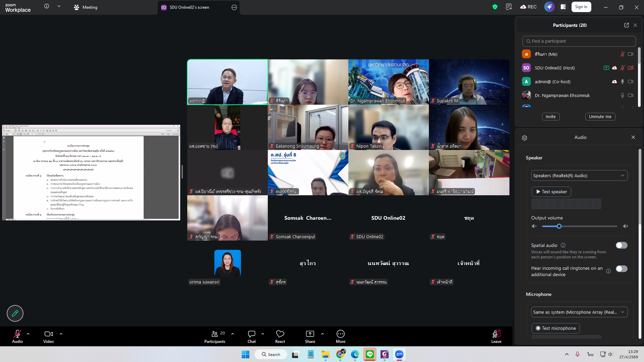Open the More options menu
The height and width of the screenshot is (362, 644).
(x=340, y=337)
